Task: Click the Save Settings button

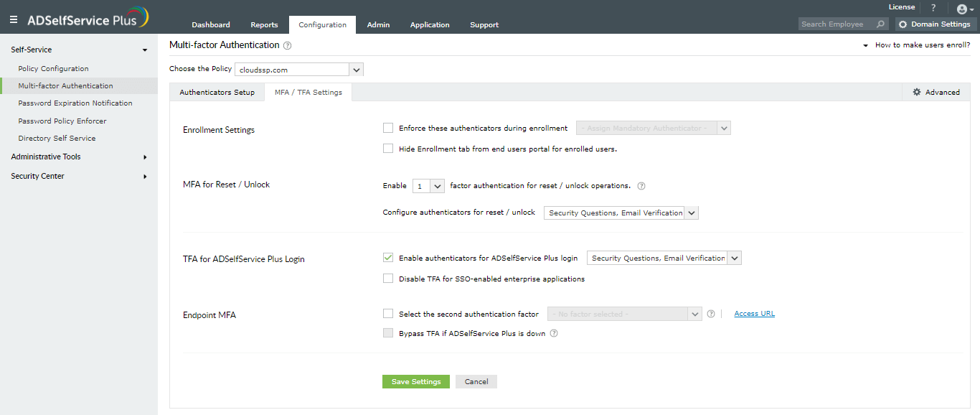Action: 416,381
